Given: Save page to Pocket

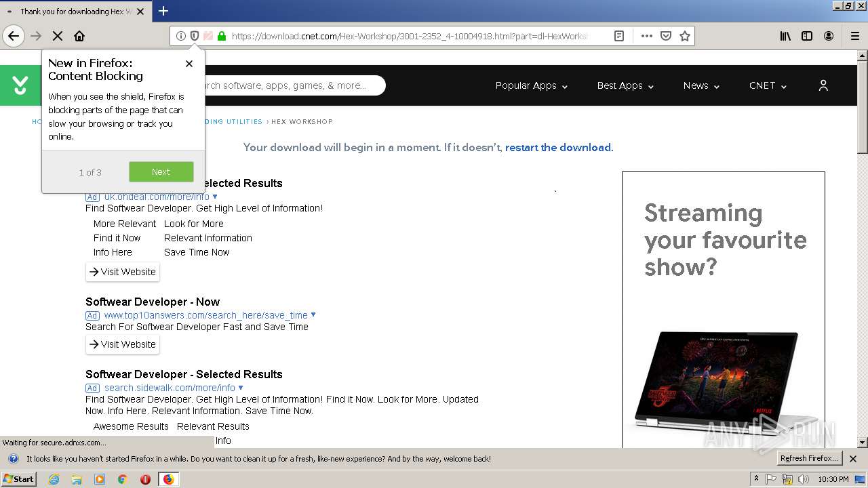Looking at the screenshot, I should pyautogui.click(x=666, y=36).
